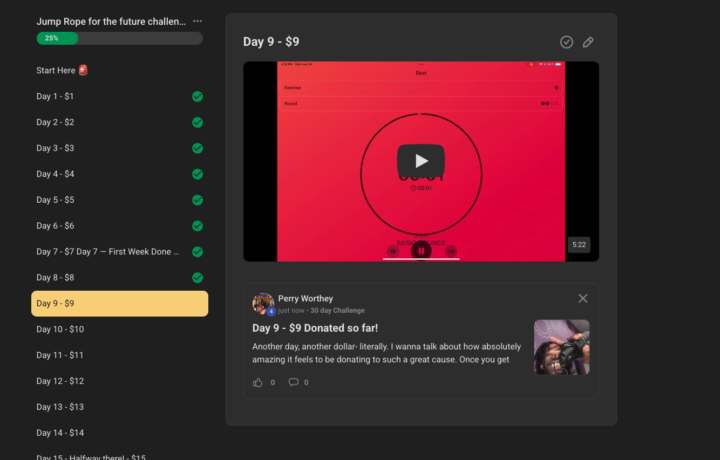The width and height of the screenshot is (720, 460).
Task: Toggle the Day 4 - $4 completion checkmark
Action: [197, 174]
